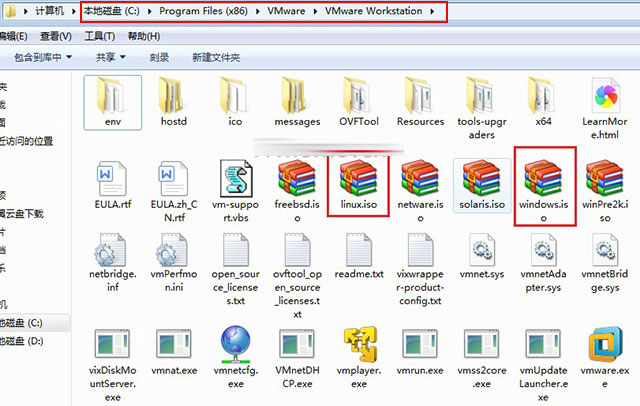This screenshot has height=406, width=640.
Task: Open the 工具(T) menu
Action: pyautogui.click(x=100, y=36)
